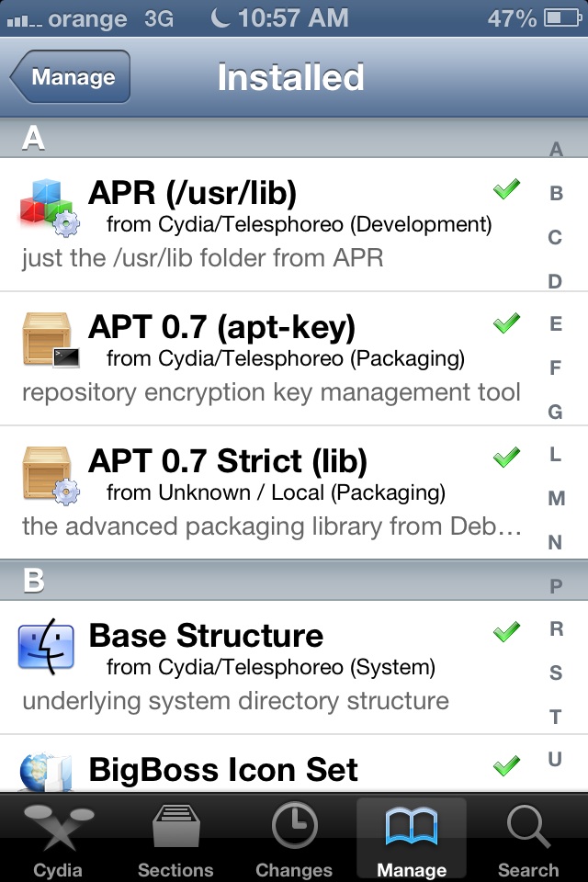Tap the apt-key crate terminal icon
The image size is (588, 882).
tap(51, 340)
